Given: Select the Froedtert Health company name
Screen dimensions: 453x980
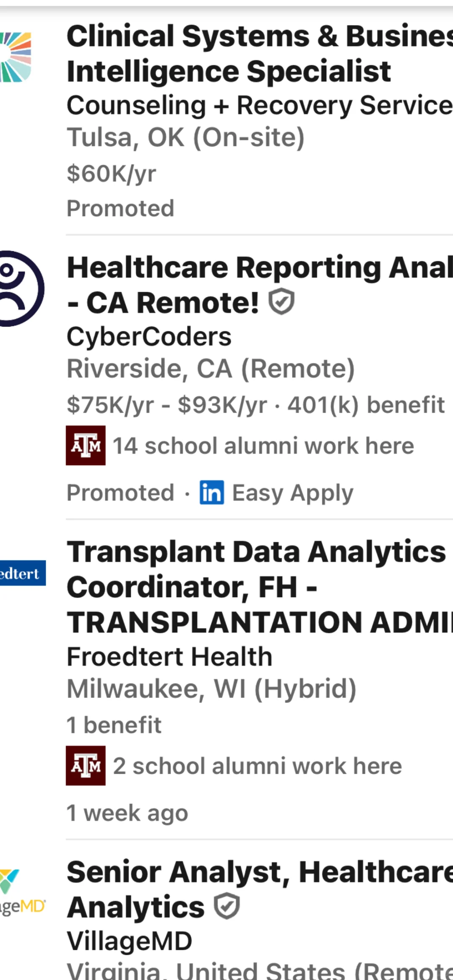Looking at the screenshot, I should [169, 657].
